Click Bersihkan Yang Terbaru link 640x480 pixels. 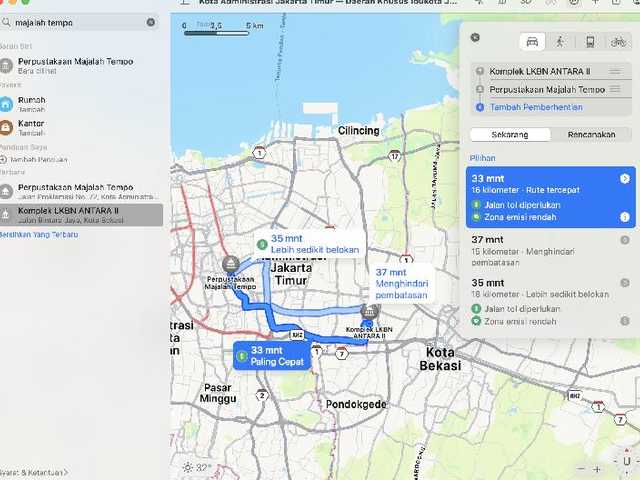[x=38, y=235]
